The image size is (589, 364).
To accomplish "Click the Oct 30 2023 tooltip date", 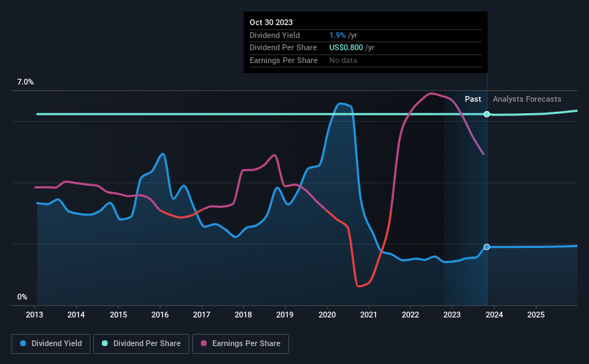I will [271, 22].
